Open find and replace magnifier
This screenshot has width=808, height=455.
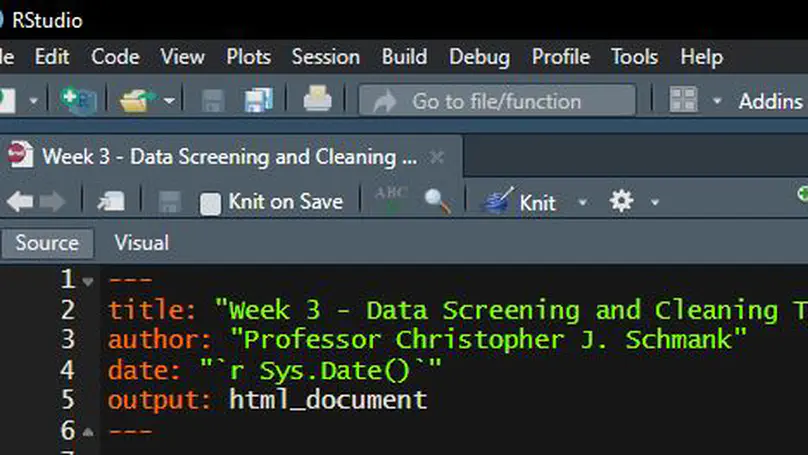[x=437, y=202]
